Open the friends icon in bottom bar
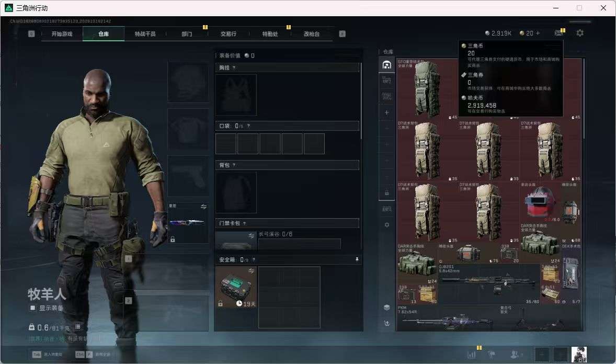 [514, 355]
